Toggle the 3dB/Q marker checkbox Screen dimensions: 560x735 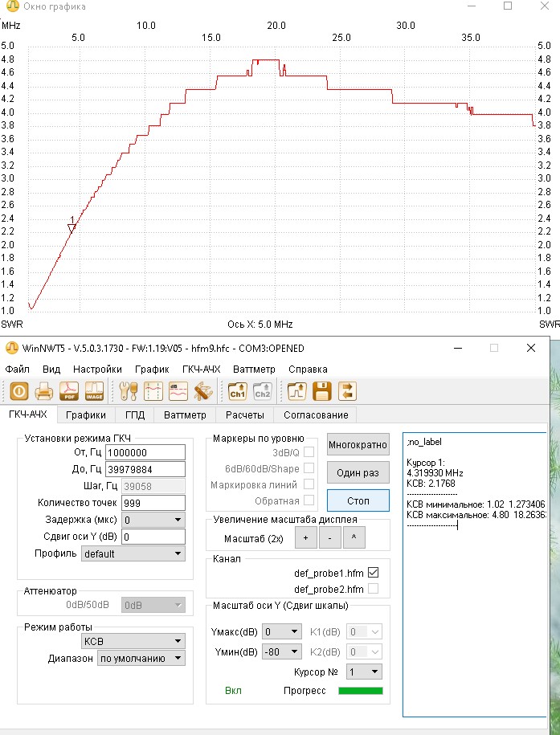(309, 452)
